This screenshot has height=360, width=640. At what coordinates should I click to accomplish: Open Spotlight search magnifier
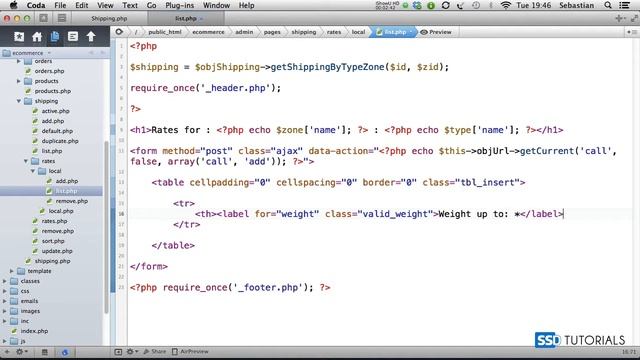coord(608,5)
